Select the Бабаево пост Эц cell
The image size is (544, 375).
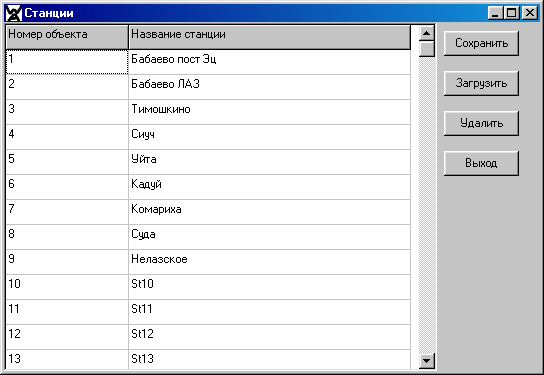click(x=270, y=62)
